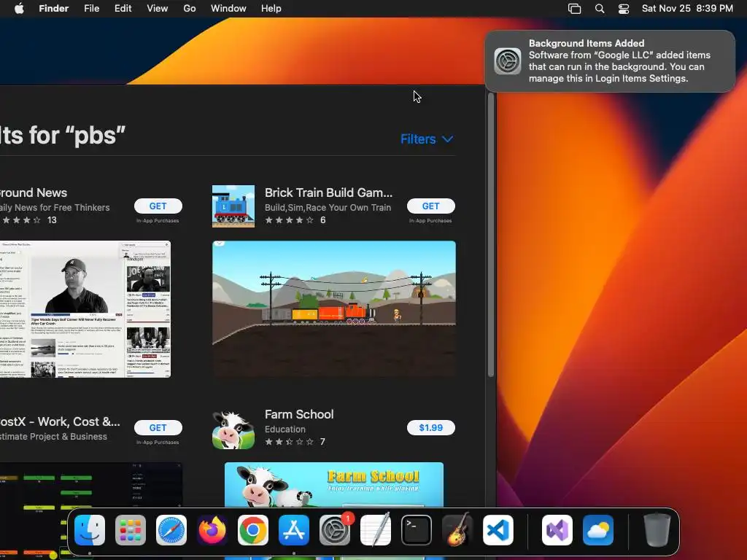Image resolution: width=747 pixels, height=560 pixels.
Task: Click the settings icon in the notification
Action: pos(508,61)
